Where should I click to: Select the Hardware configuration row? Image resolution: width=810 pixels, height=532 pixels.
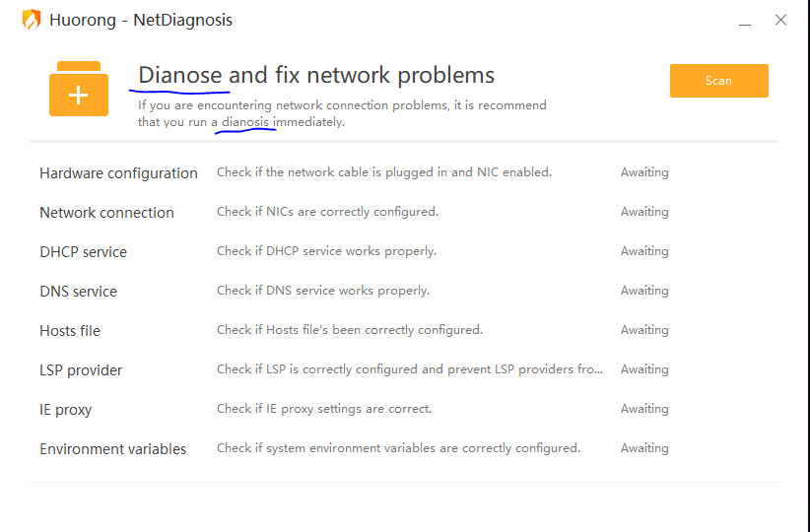pos(118,173)
